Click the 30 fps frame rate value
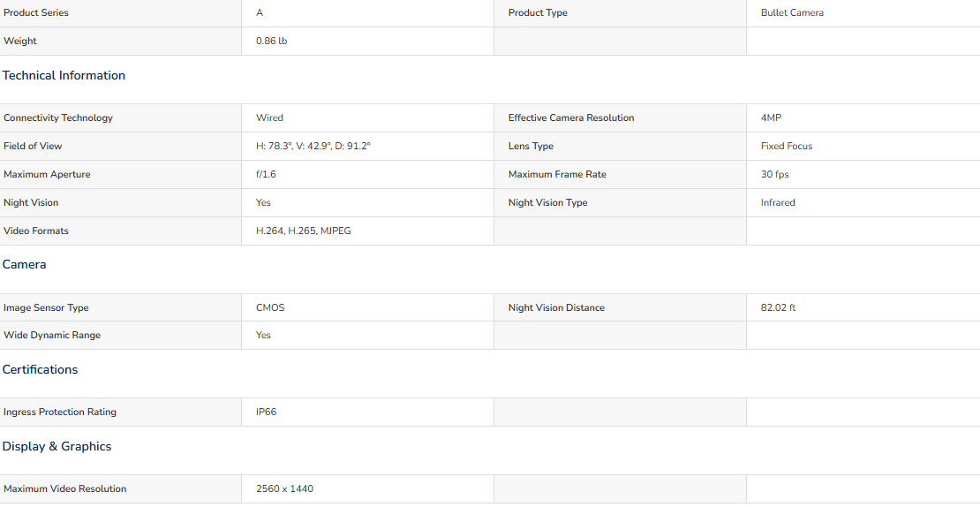 pos(774,174)
